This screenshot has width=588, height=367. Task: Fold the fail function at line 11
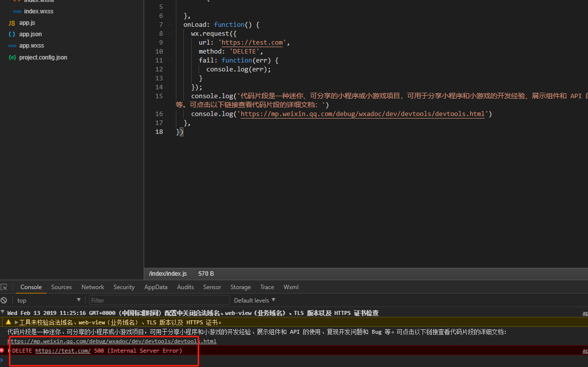point(170,61)
